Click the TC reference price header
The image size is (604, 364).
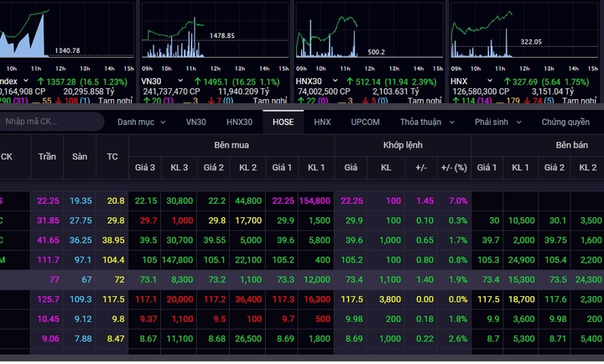pos(112,156)
